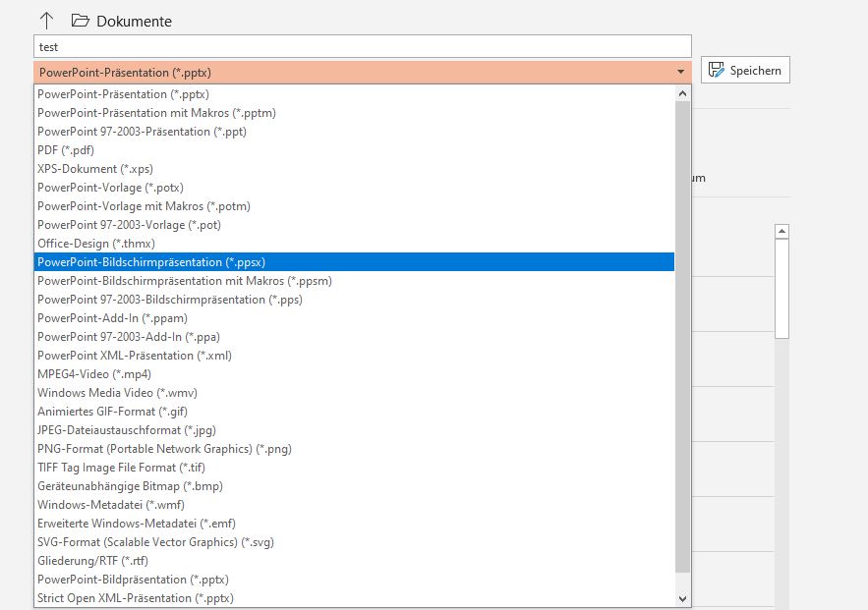Viewport: 868px width, 610px height.
Task: Click the Speichern save button
Action: click(745, 71)
